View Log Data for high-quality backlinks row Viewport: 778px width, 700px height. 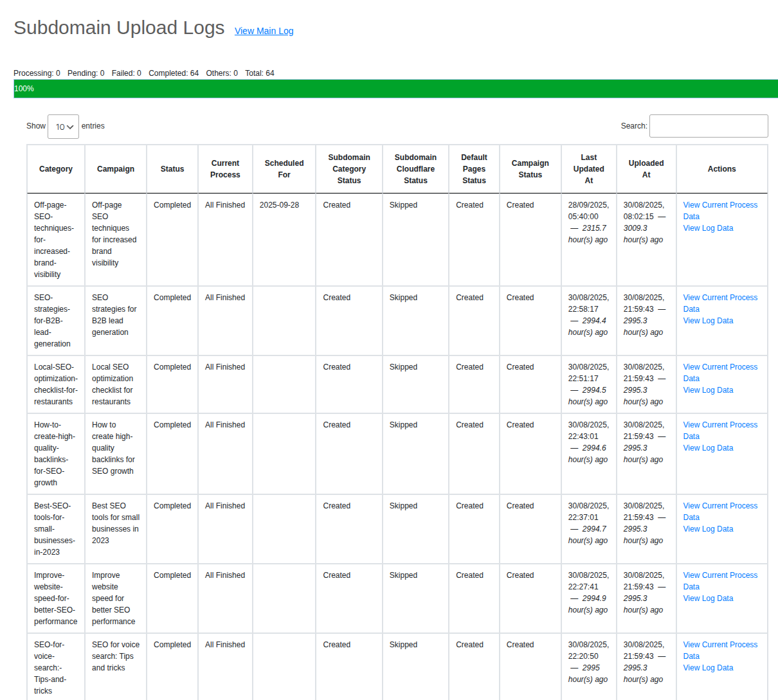click(x=708, y=448)
